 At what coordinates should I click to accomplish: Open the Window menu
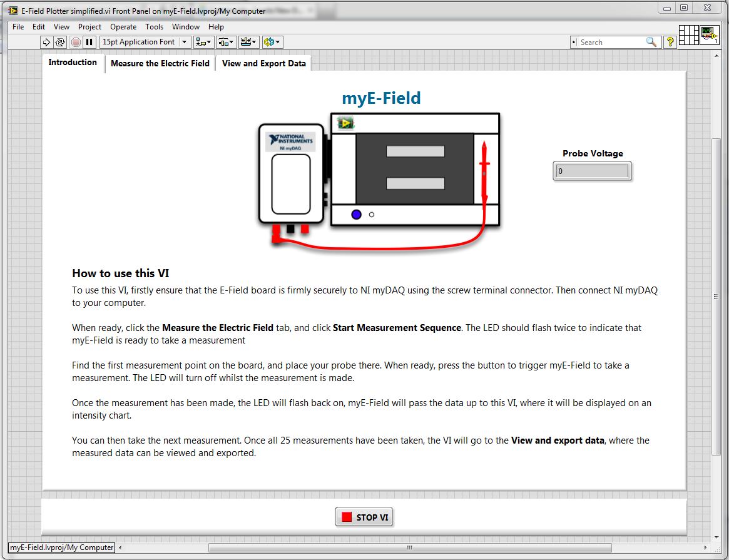pyautogui.click(x=185, y=27)
